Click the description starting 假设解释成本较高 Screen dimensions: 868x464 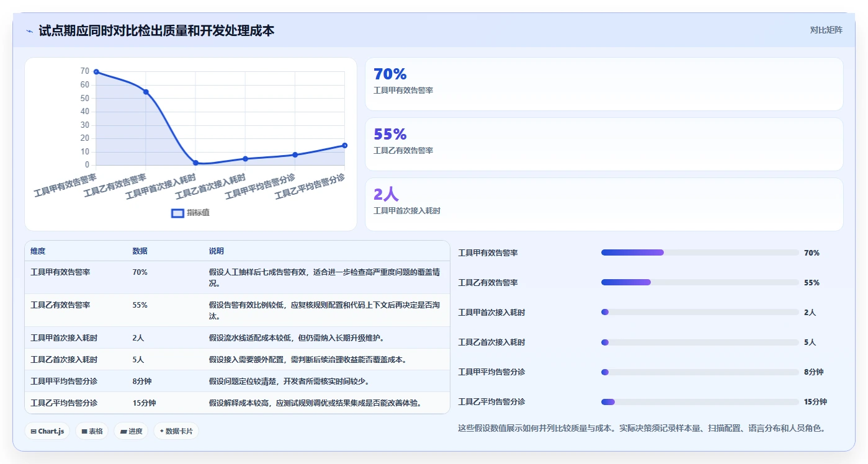(x=316, y=403)
